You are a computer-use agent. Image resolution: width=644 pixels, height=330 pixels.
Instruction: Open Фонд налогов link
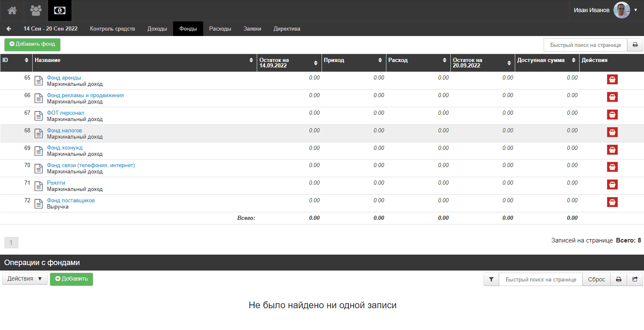64,131
